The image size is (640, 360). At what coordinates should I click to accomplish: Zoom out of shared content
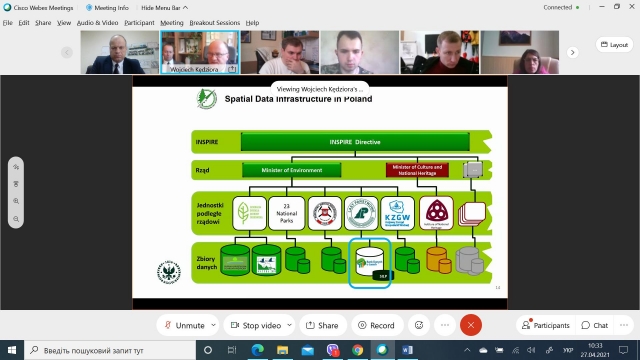[x=16, y=219]
